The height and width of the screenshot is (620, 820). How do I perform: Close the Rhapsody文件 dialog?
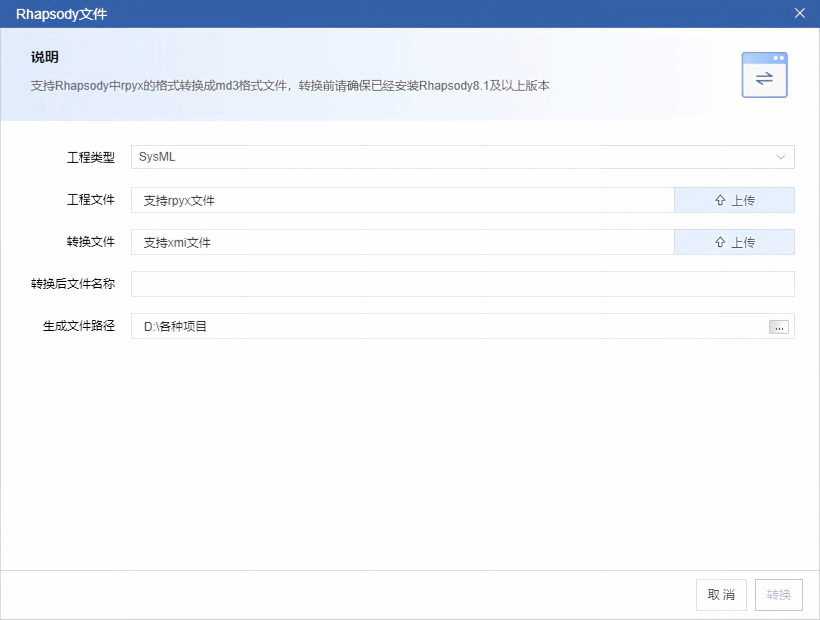(800, 14)
